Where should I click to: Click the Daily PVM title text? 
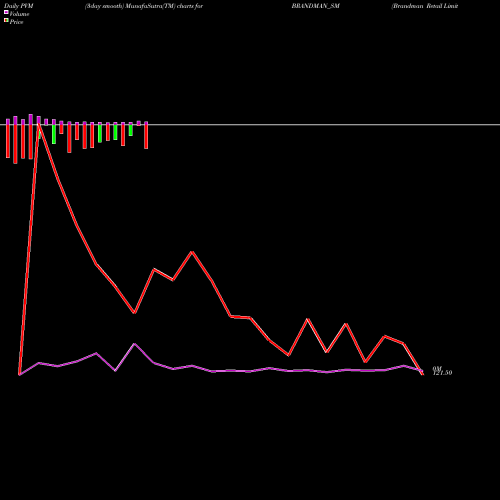click(19, 6)
